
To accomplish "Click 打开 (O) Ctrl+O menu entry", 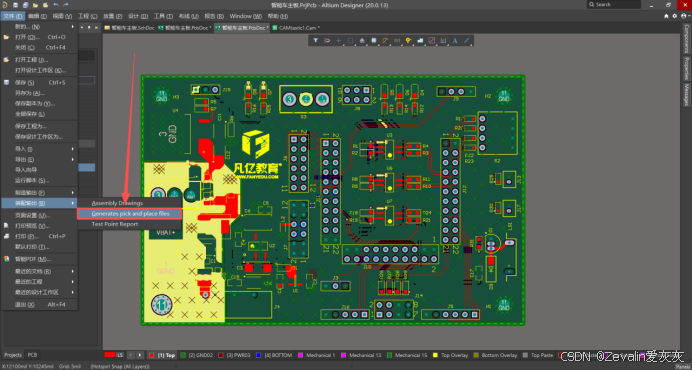I will pyautogui.click(x=40, y=37).
